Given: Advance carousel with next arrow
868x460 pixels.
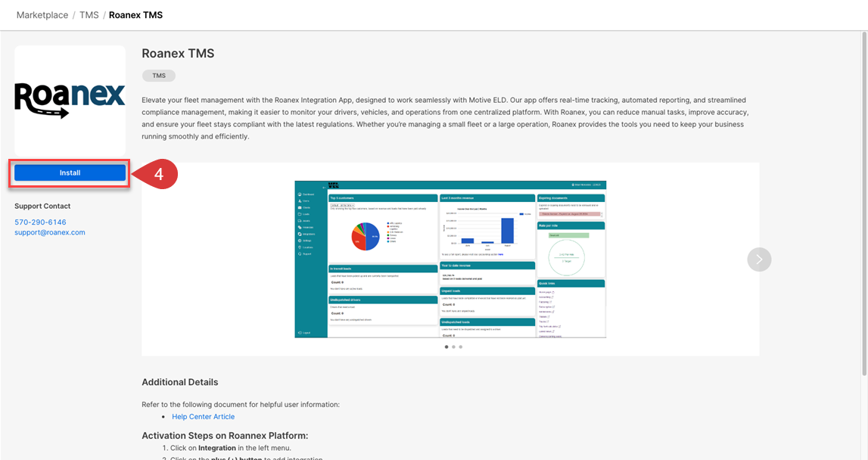Looking at the screenshot, I should coord(759,259).
